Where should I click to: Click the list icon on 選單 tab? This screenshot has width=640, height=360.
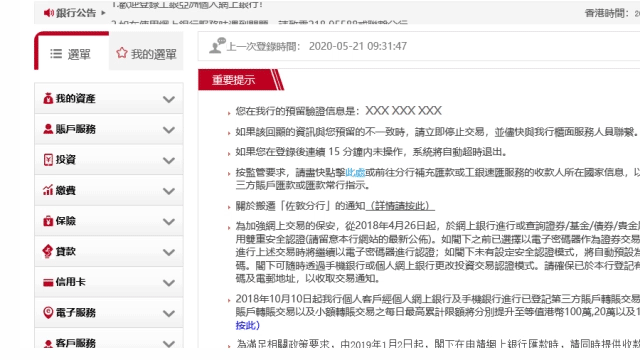56,54
